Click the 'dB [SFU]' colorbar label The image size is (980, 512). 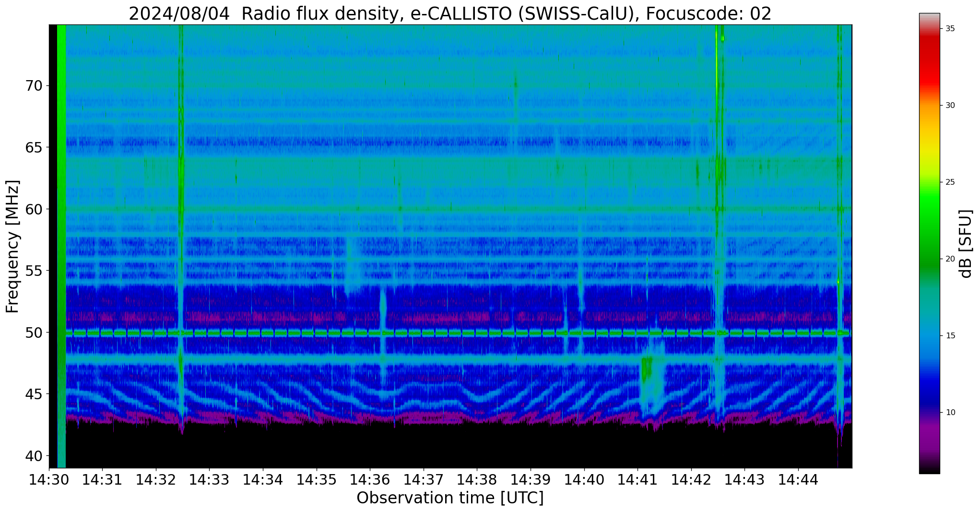click(x=966, y=244)
